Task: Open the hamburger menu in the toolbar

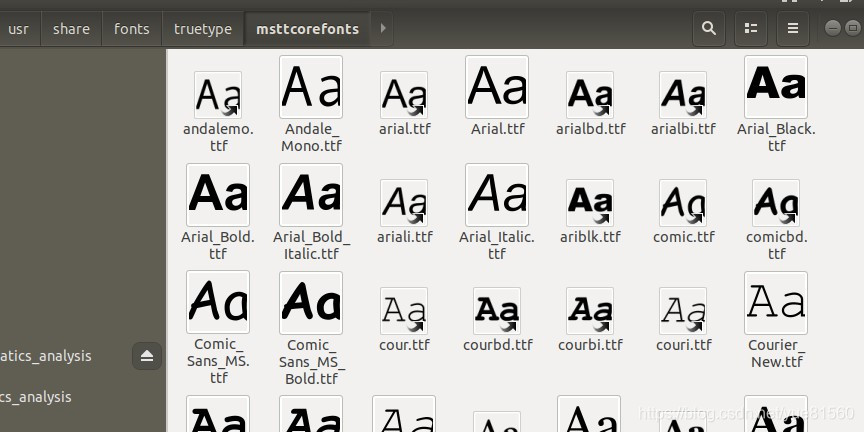Action: [x=792, y=29]
